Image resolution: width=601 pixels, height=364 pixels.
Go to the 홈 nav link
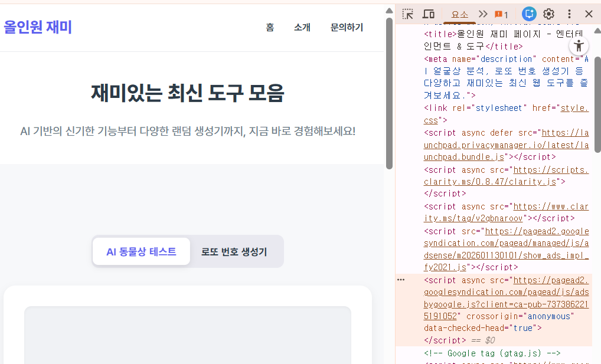(x=270, y=27)
